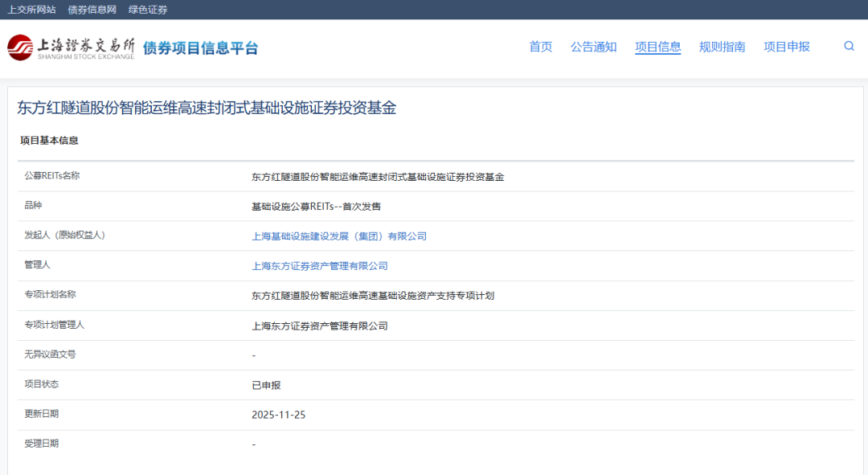Viewport: 868px width, 475px height.
Task: Open the 上海东方证券资产管理有限公司 manager link
Action: (319, 265)
